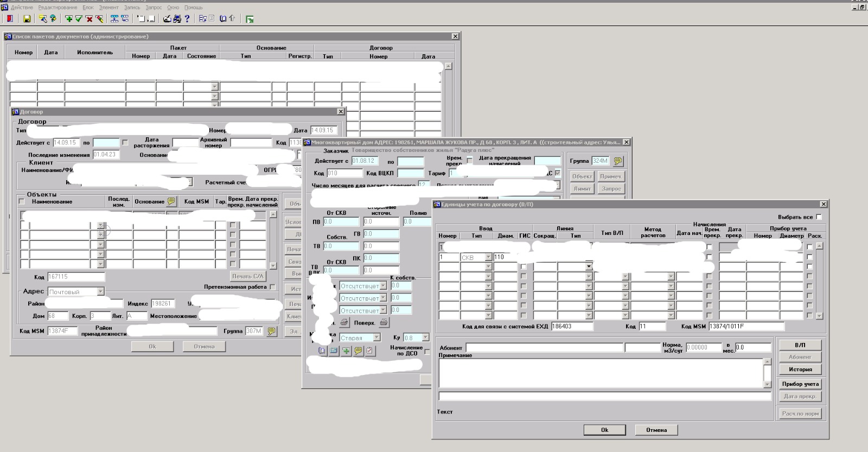Open the Запрос menu in the menu bar

154,8
